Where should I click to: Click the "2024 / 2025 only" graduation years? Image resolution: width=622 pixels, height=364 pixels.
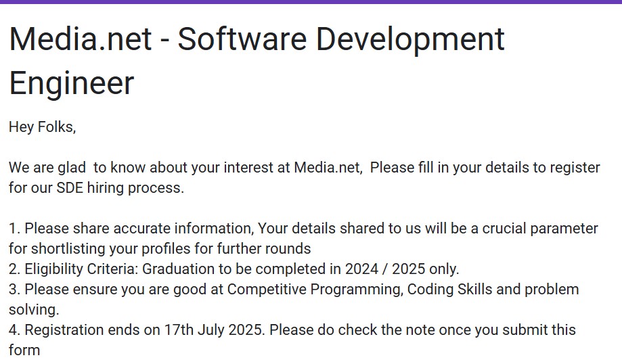pyautogui.click(x=401, y=269)
